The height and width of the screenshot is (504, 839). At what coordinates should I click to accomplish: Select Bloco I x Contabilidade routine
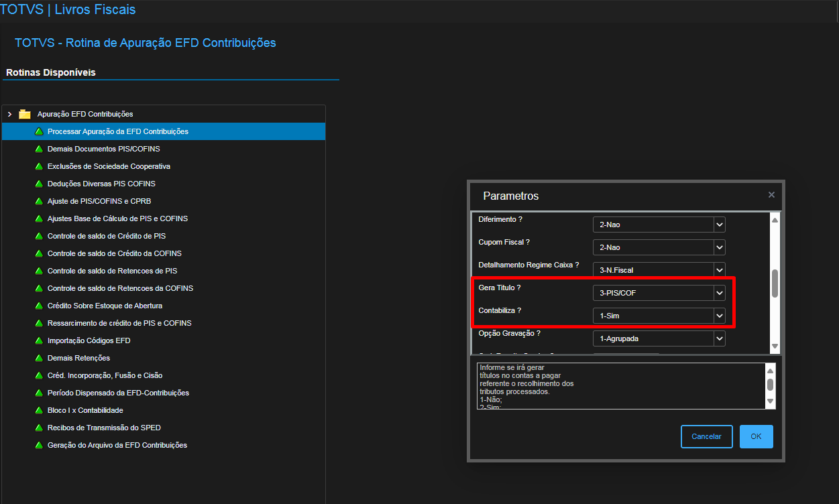pos(164,410)
